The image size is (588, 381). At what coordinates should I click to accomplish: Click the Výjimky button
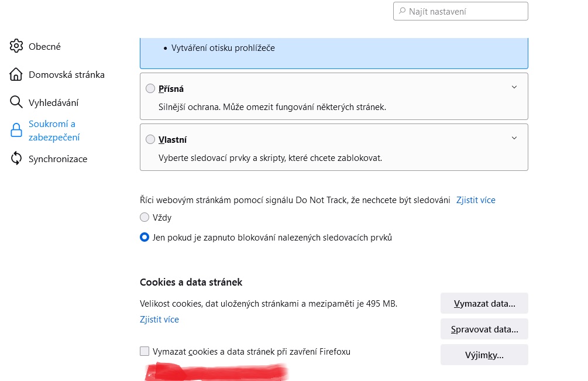[x=484, y=355]
